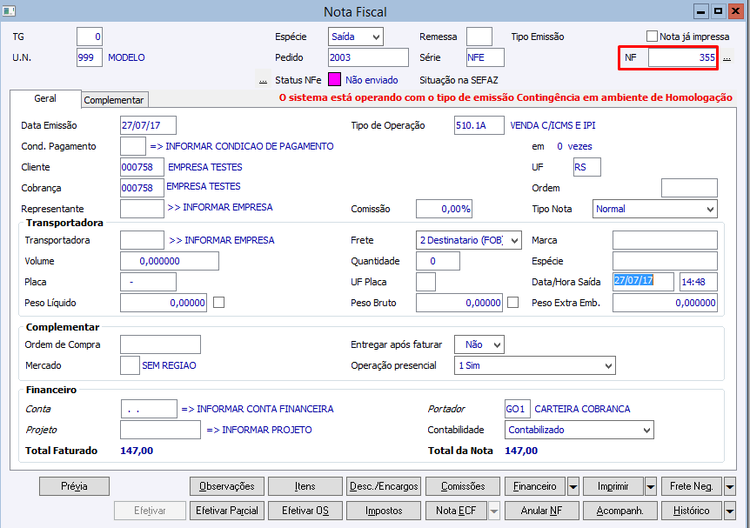
Task: Open the Contabilidade dropdown showing Contabilizado
Action: [x=579, y=429]
